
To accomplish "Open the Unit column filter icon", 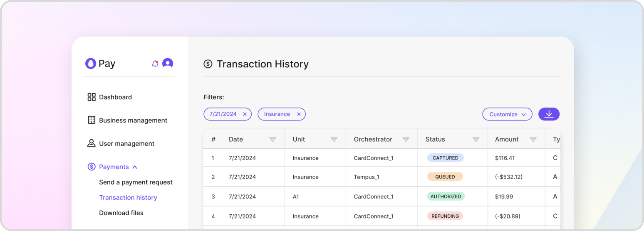I will 334,139.
